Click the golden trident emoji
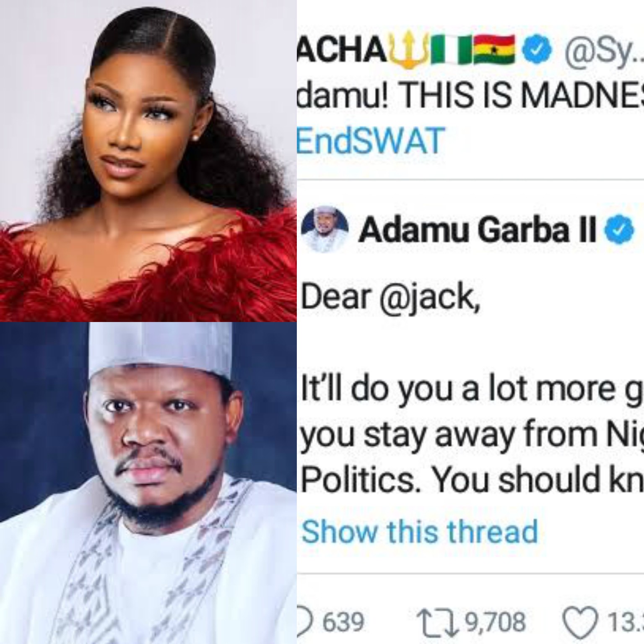This screenshot has height=644, width=644. coord(408,50)
